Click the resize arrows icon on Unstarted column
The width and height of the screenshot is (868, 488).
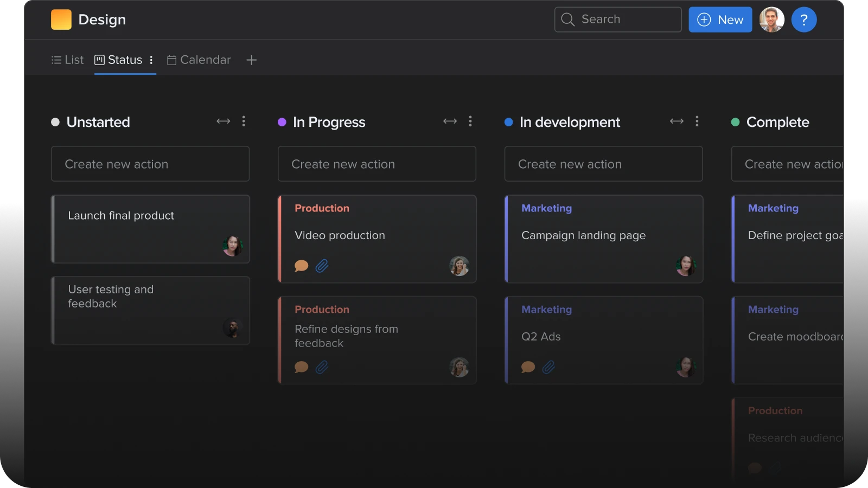pos(223,121)
